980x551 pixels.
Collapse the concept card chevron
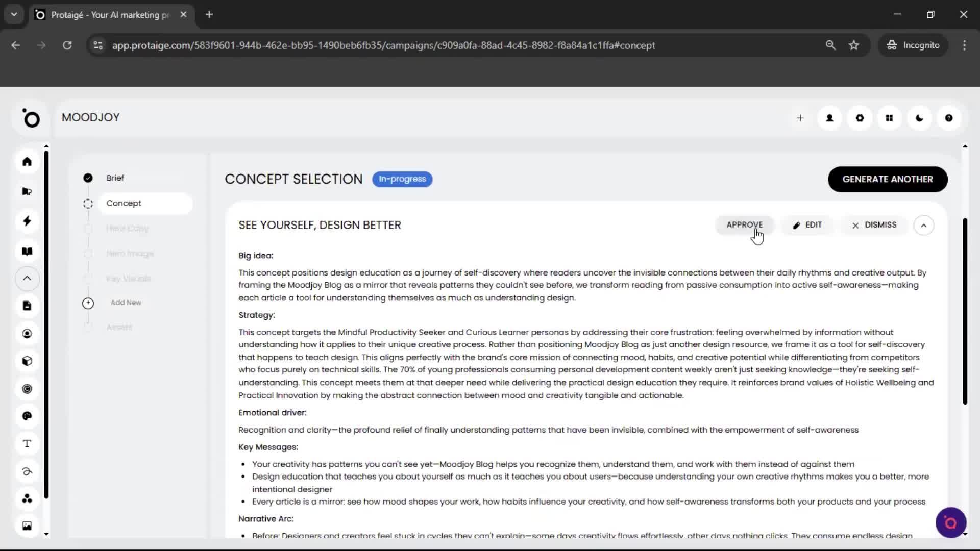coord(923,225)
